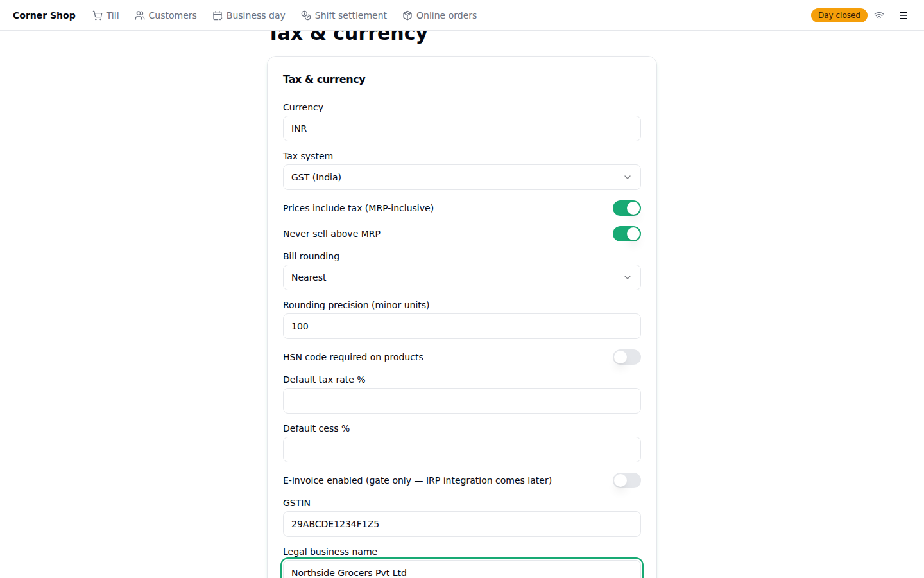Enable HSN code required on products

(627, 357)
